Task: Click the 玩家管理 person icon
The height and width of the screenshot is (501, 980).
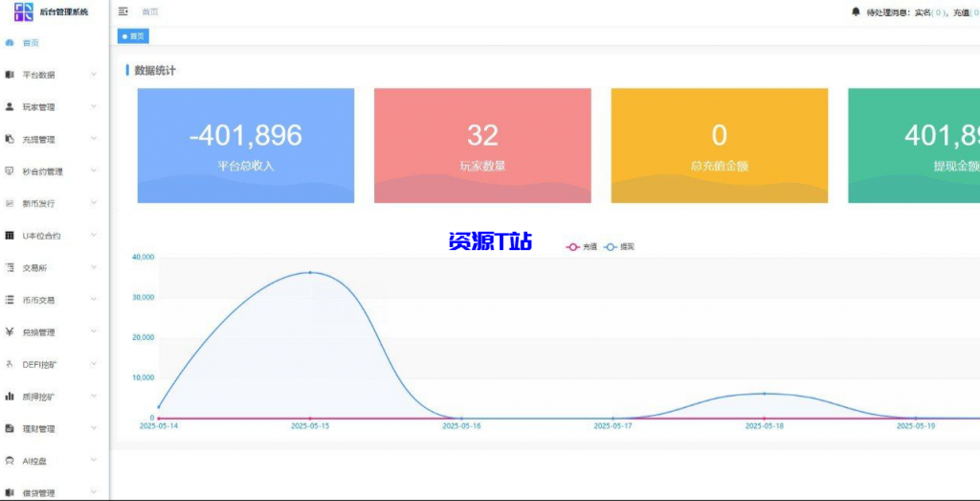Action: [10, 107]
